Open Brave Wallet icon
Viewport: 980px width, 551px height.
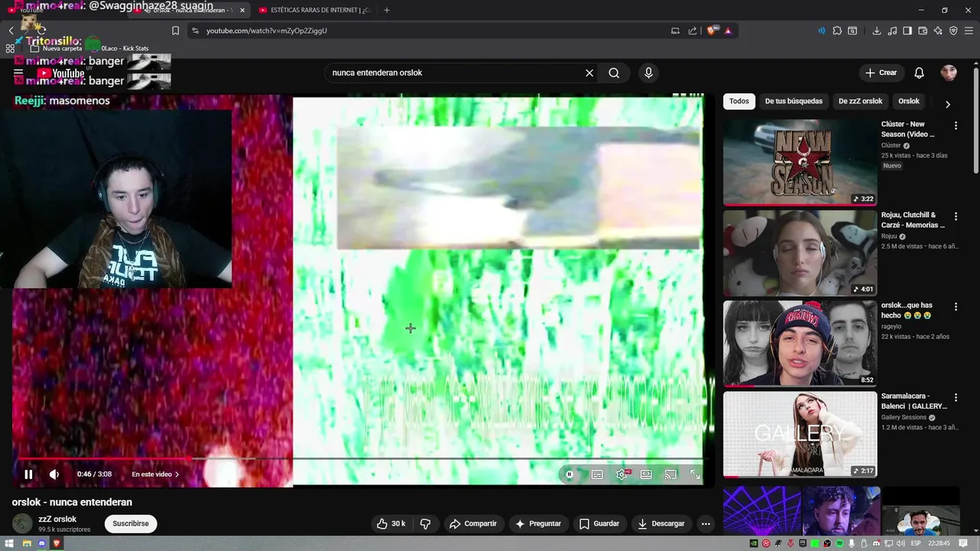[x=923, y=31]
